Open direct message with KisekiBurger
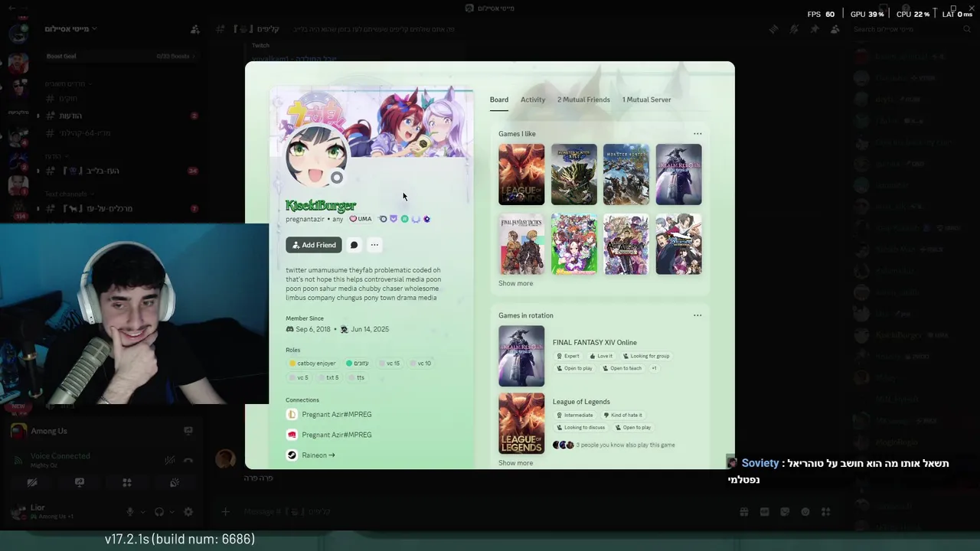Screen dimensions: 980x551 pyautogui.click(x=354, y=245)
